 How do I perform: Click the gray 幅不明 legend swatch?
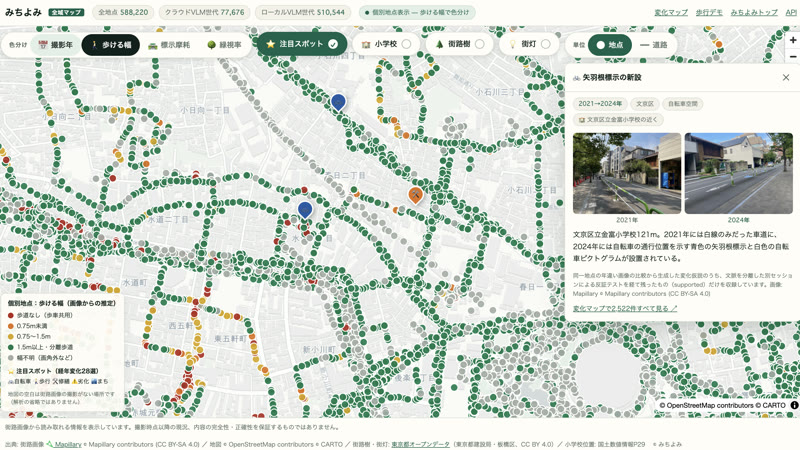tap(11, 358)
